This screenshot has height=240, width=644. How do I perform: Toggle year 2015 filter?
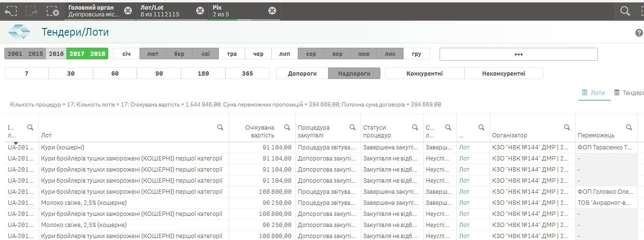point(36,54)
